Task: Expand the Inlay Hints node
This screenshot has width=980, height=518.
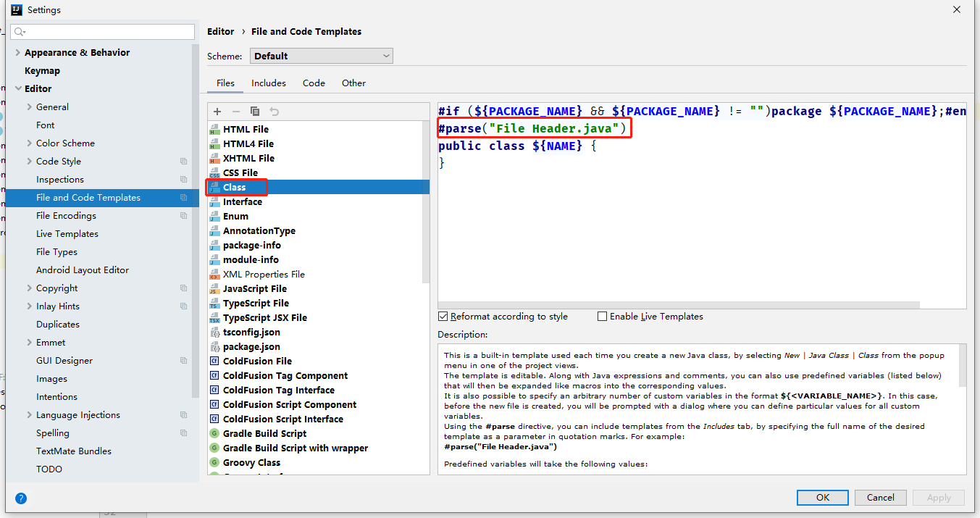Action: point(30,306)
